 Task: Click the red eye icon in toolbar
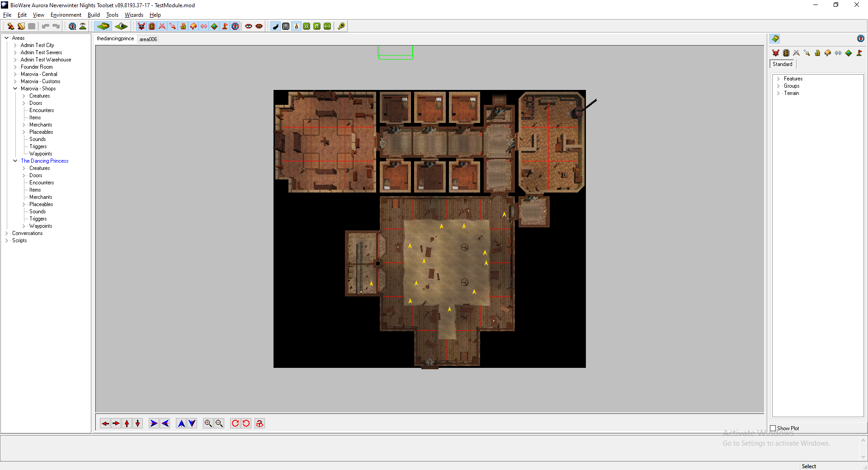249,26
